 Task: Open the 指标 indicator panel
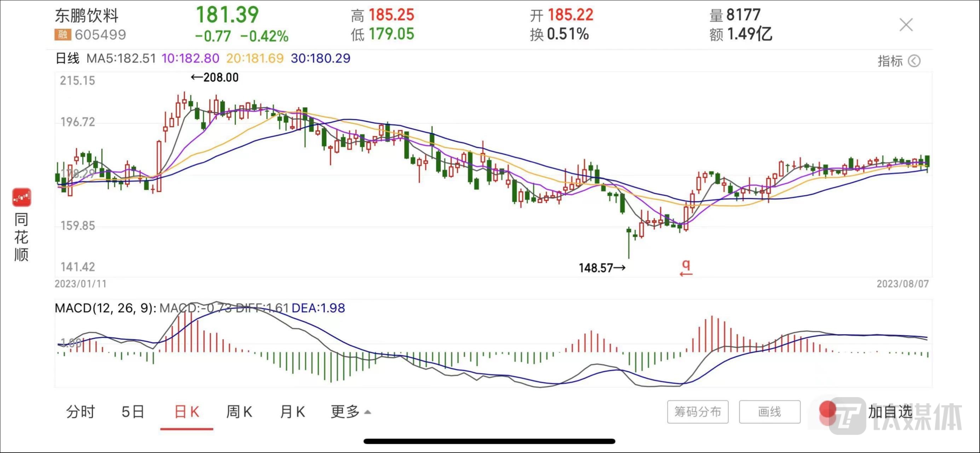[x=890, y=61]
